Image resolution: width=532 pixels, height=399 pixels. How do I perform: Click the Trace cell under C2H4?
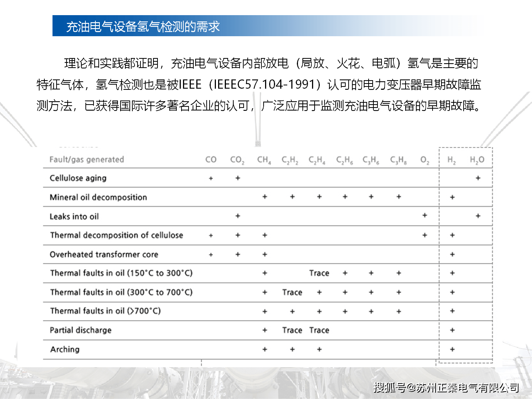pos(319,273)
